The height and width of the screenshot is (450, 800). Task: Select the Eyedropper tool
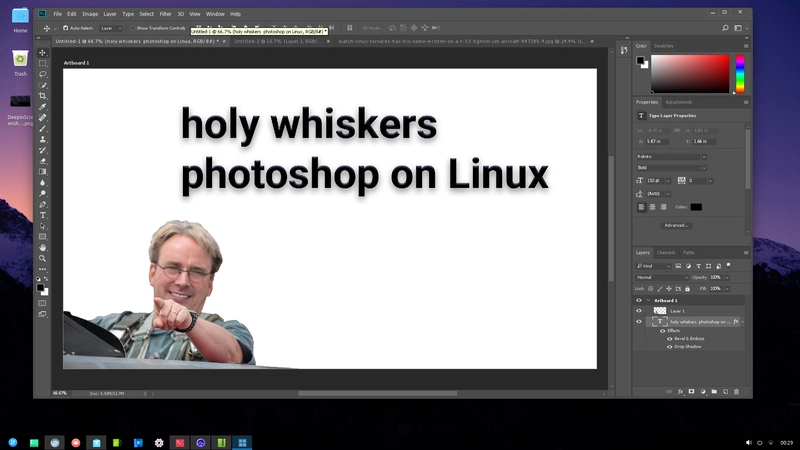tap(43, 107)
